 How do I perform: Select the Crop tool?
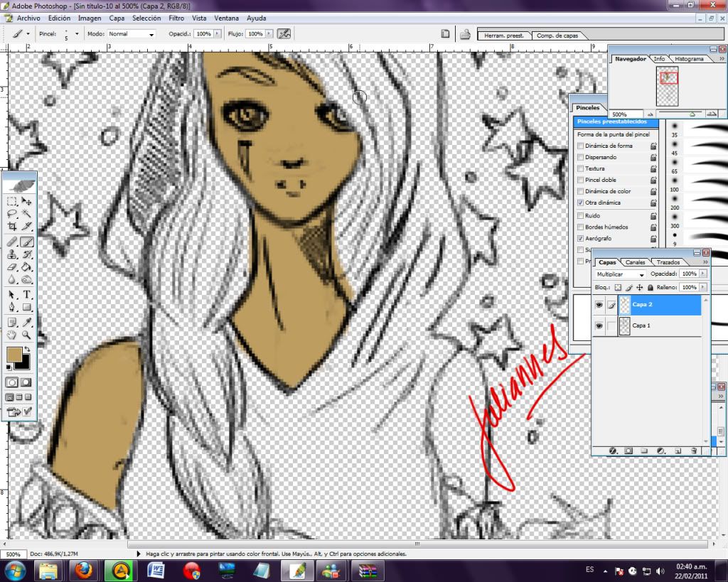[12, 227]
